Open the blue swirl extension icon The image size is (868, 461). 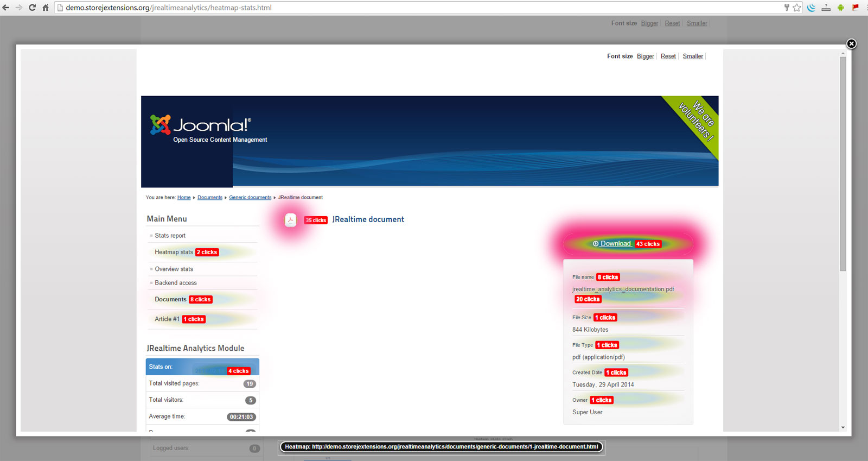(812, 8)
